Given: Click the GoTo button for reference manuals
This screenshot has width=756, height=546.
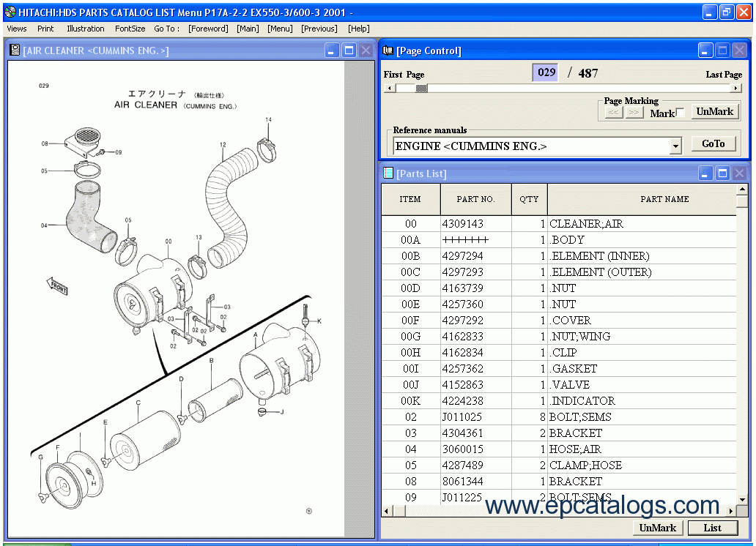Looking at the screenshot, I should click(713, 143).
